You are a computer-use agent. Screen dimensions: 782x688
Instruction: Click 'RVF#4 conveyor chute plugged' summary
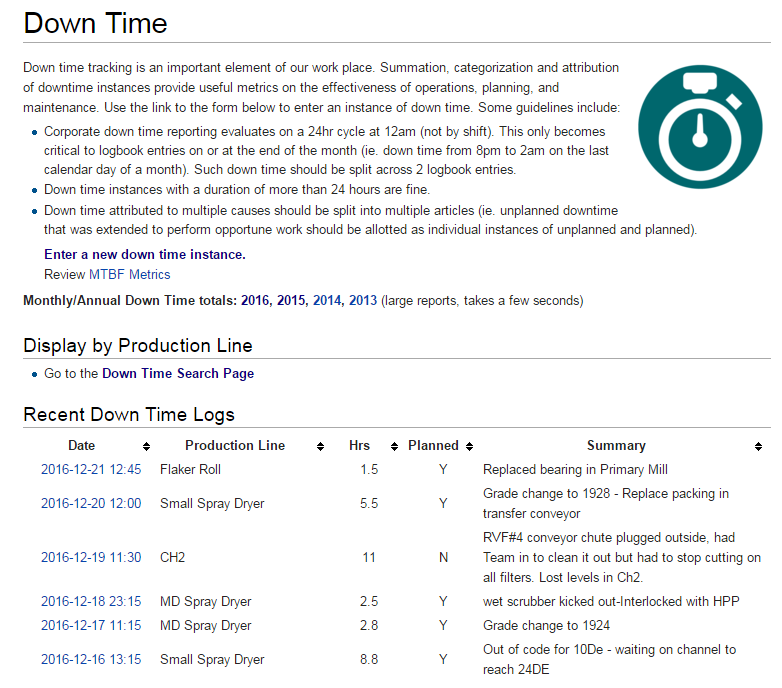(621, 557)
